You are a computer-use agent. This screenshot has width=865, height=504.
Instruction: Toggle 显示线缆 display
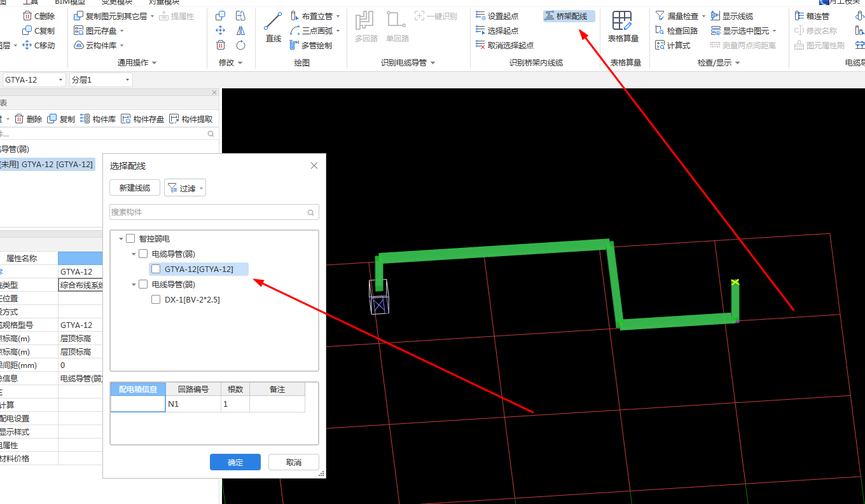tap(732, 16)
